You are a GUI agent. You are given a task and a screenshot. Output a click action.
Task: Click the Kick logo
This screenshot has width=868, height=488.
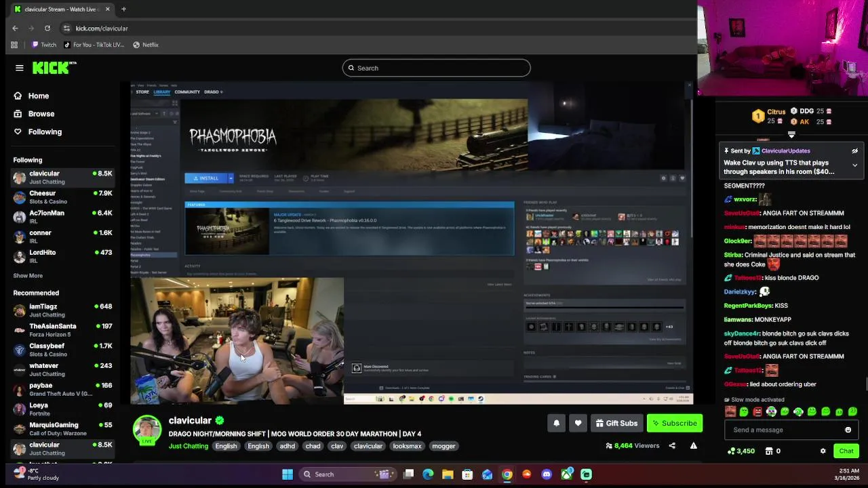pyautogui.click(x=54, y=68)
